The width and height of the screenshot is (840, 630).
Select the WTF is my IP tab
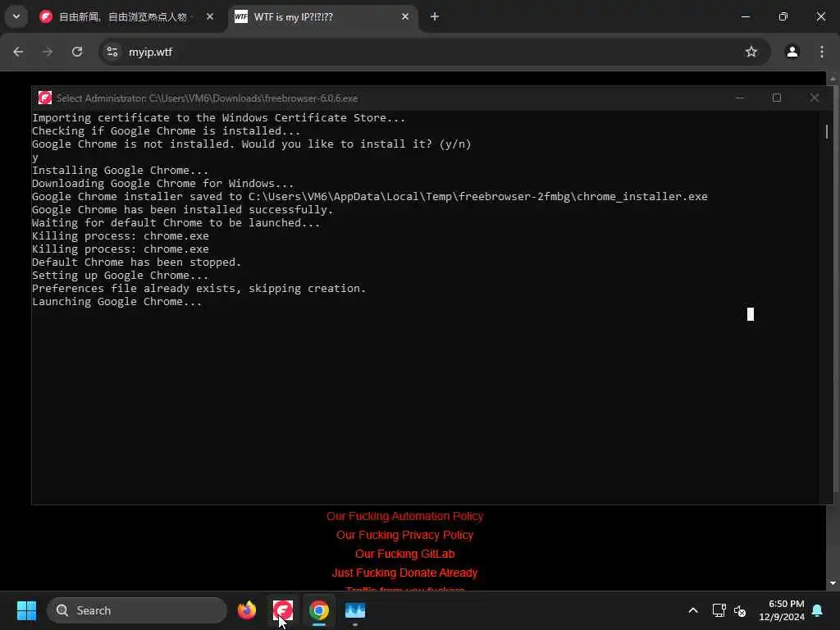[x=324, y=17]
